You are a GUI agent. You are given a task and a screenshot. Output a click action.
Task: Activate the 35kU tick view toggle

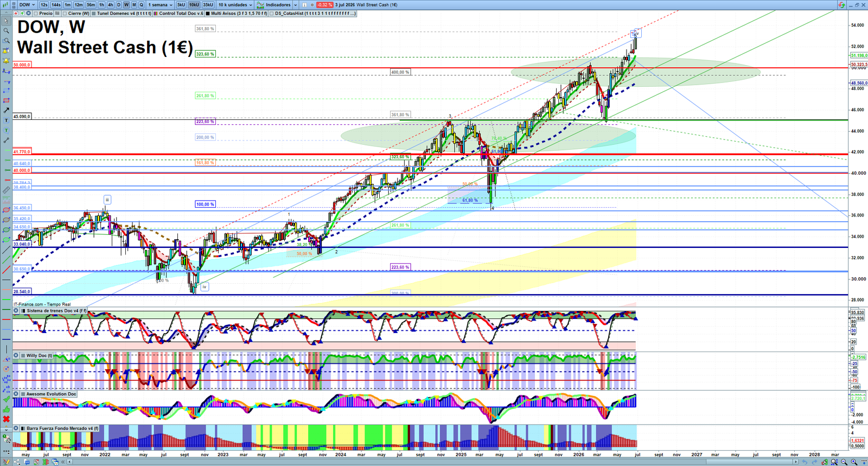pos(208,5)
